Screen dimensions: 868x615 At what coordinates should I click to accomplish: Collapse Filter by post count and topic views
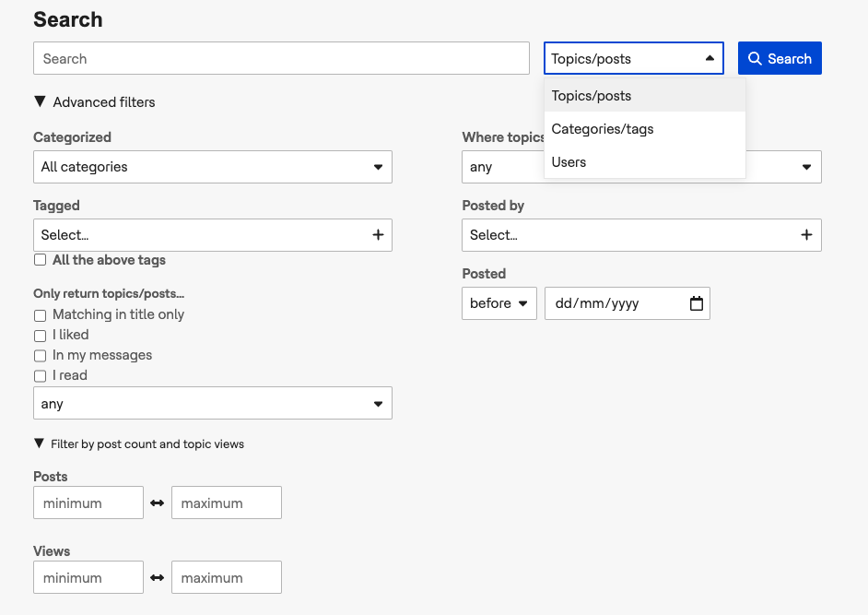click(139, 444)
